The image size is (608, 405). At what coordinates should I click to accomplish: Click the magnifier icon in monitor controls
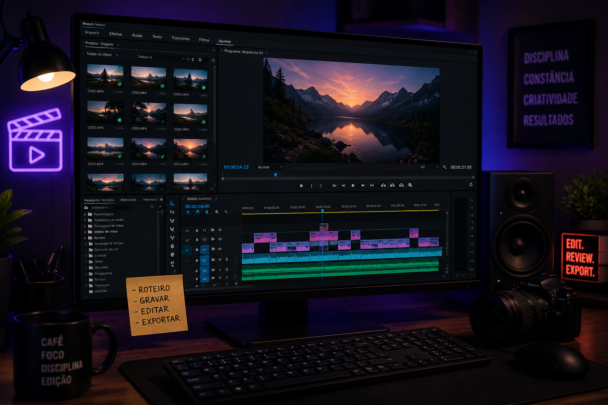[x=410, y=185]
